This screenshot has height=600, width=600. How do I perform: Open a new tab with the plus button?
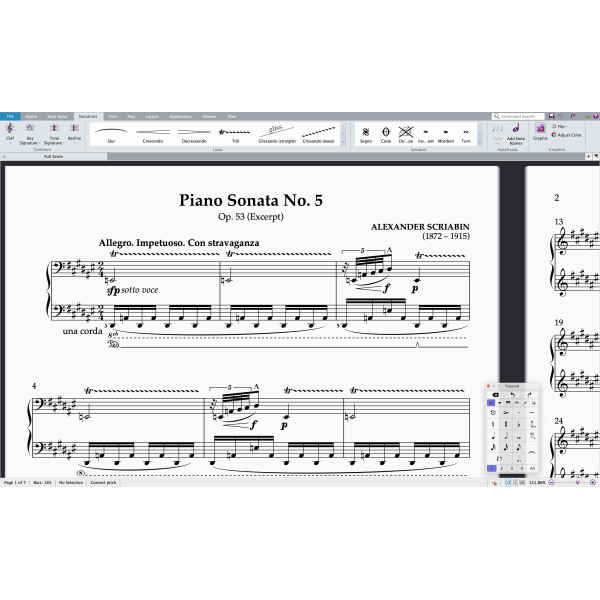(x=589, y=157)
